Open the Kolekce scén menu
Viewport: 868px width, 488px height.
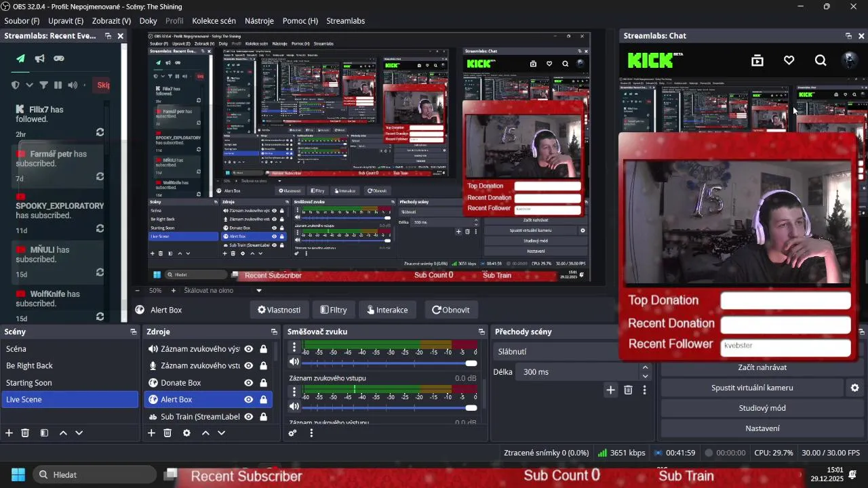pyautogui.click(x=214, y=21)
